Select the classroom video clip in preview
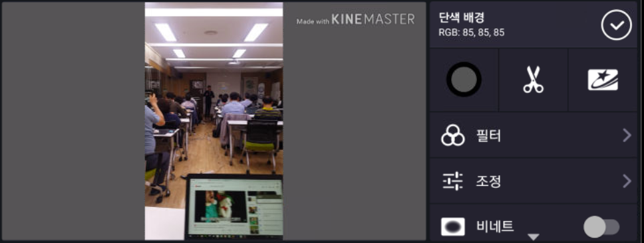This screenshot has width=644, height=243. (x=214, y=121)
